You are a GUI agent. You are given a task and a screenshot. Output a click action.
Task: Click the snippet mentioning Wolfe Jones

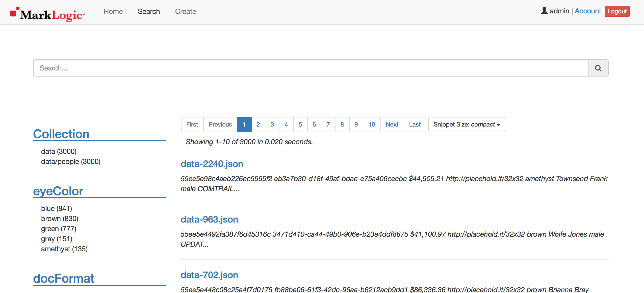392,239
